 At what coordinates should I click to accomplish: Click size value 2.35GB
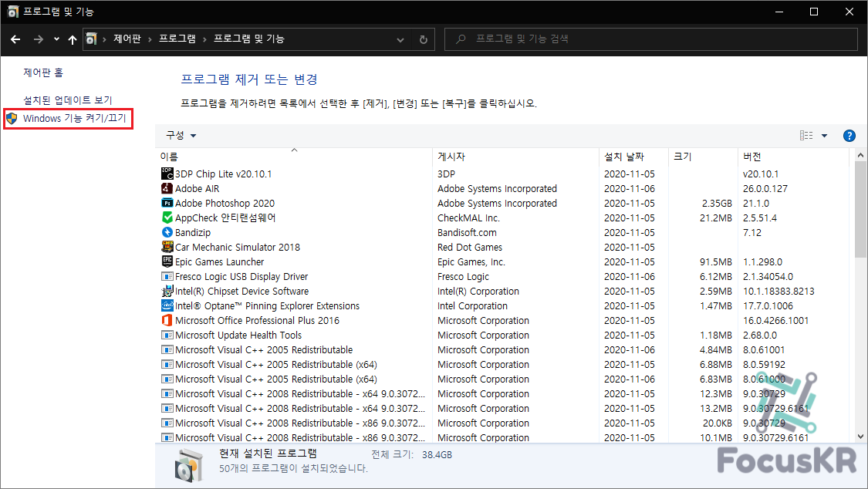point(717,203)
